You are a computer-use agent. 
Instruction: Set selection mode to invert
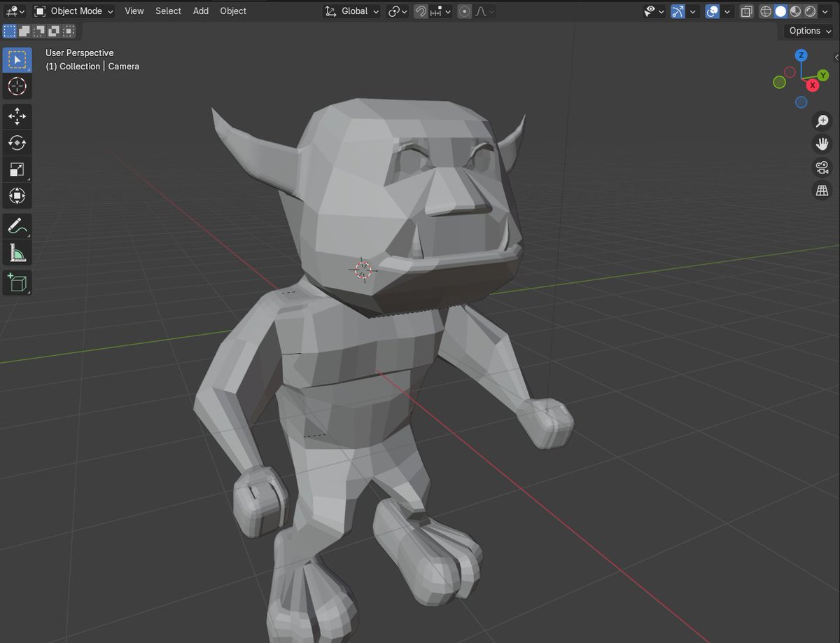(x=53, y=31)
